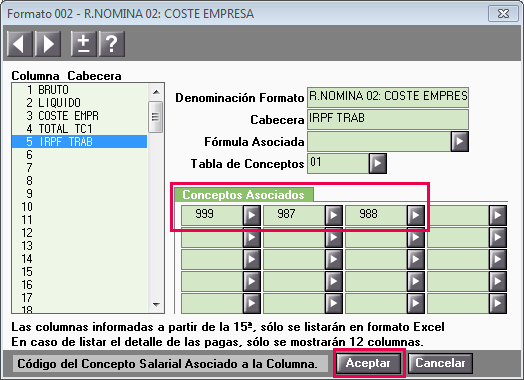Select column 3 COSTE EMPR in list
Image resolution: width=524 pixels, height=380 pixels.
[x=80, y=116]
